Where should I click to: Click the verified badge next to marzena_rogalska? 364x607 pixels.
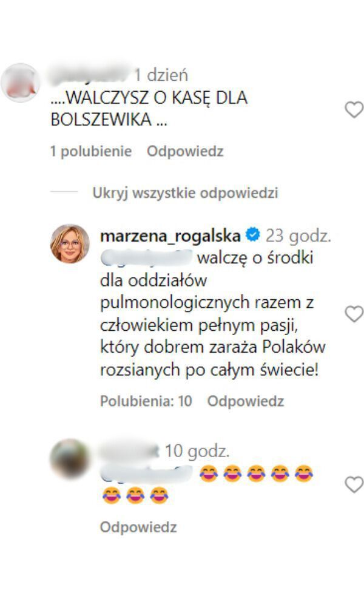tap(253, 234)
